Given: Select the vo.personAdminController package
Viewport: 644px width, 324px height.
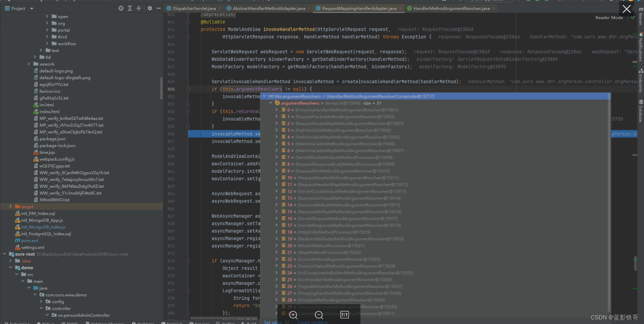Looking at the screenshot, I should (83, 315).
